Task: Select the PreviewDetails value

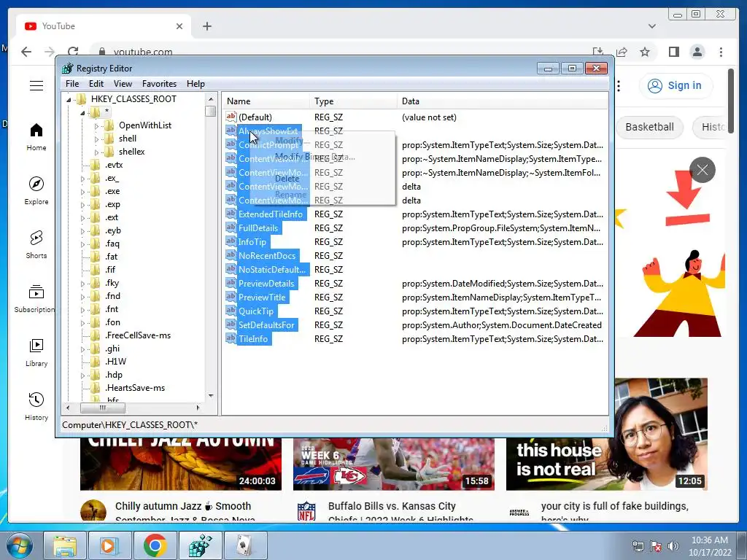Action: 266,284
